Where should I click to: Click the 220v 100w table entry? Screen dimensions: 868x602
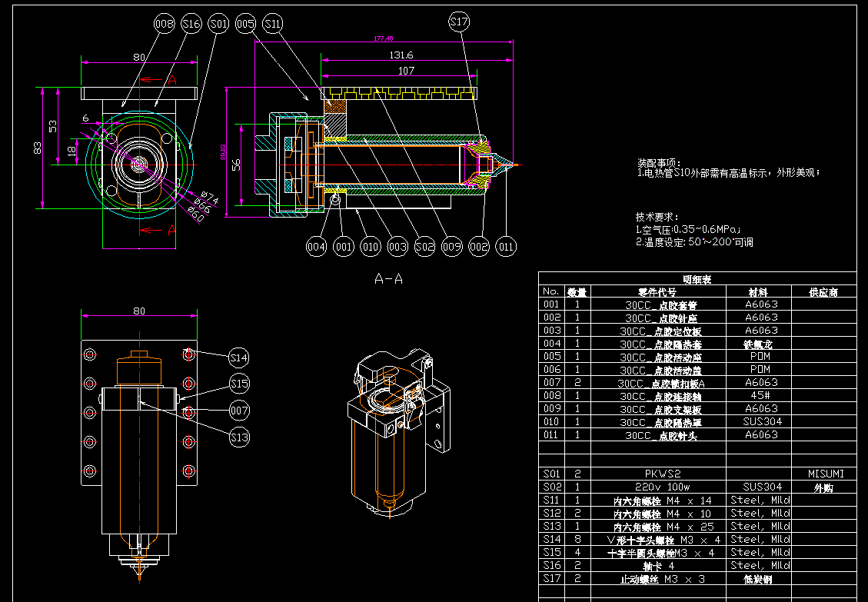662,487
